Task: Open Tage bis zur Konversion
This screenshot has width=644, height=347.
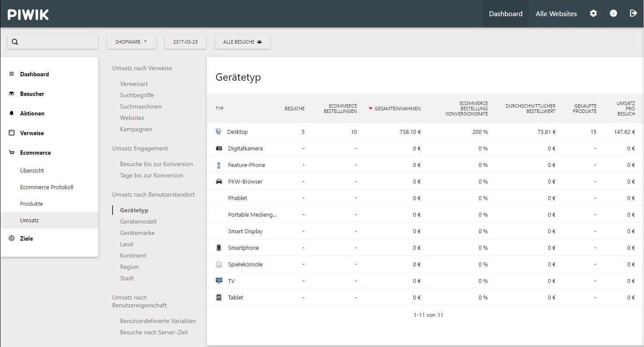Action: pos(151,175)
